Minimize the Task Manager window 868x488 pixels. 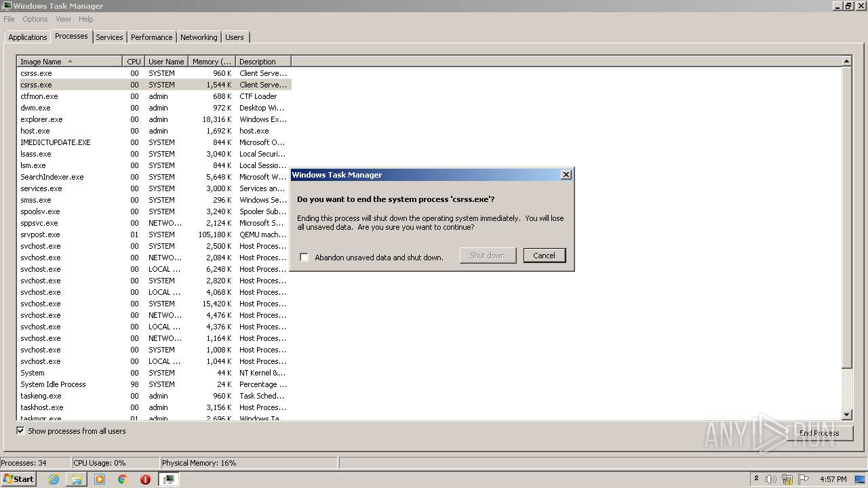pyautogui.click(x=837, y=6)
